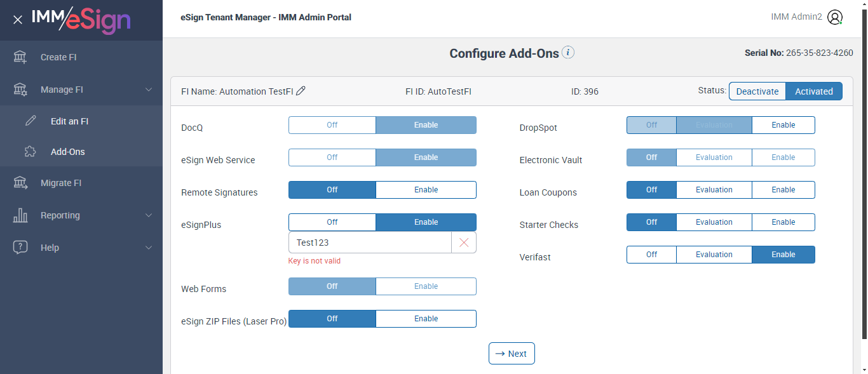Open the IMM Admin2 user profile icon
Screen dimensions: 868x374
(x=835, y=18)
